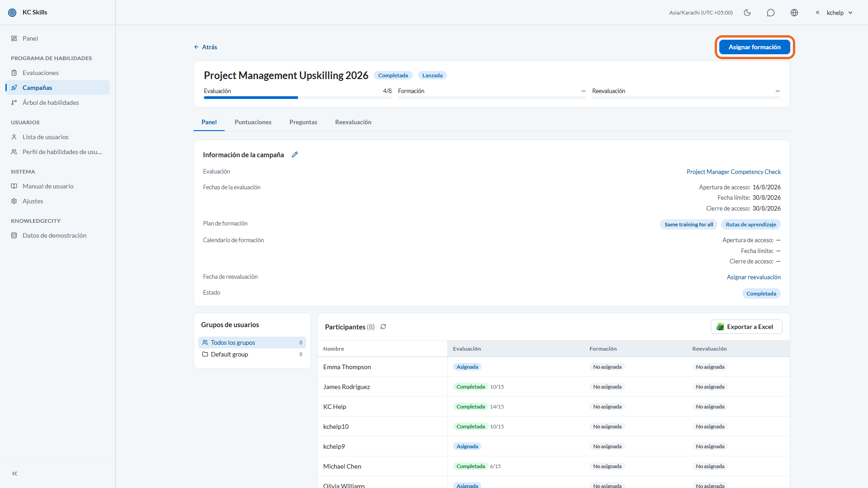Click the edit pencil beside Información de la campaña

point(295,155)
